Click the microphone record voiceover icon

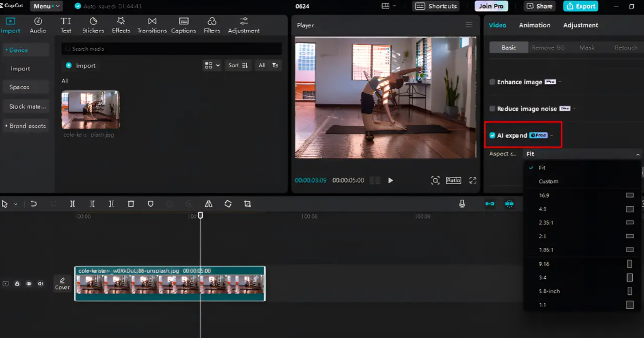pos(462,204)
